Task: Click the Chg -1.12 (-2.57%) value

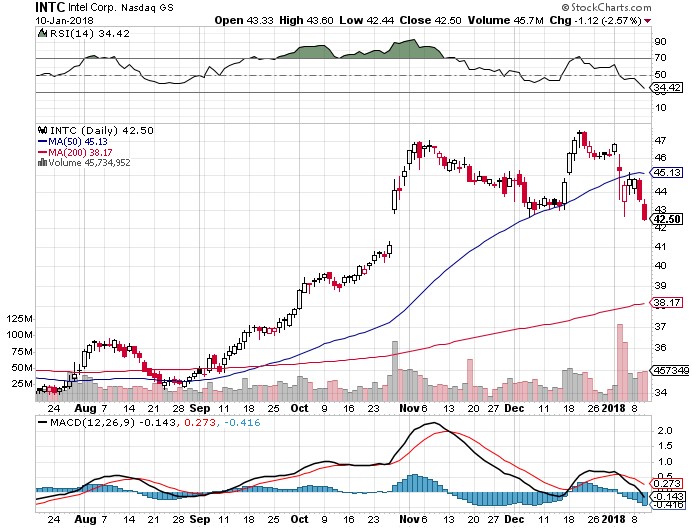Action: click(595, 20)
